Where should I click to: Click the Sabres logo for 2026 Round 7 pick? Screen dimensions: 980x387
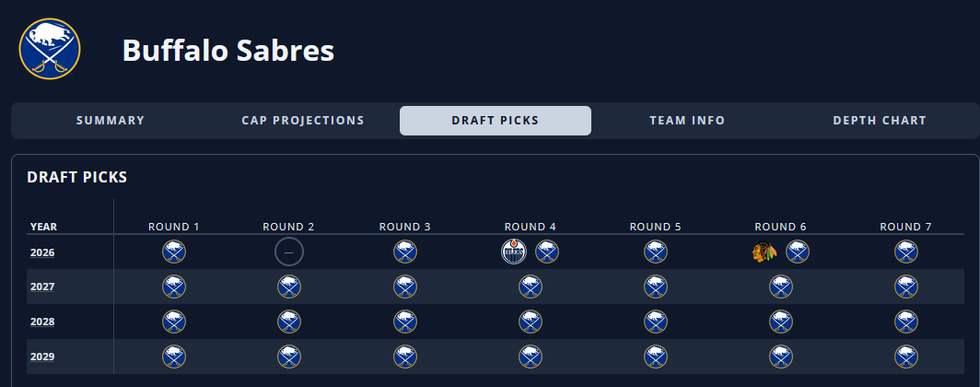point(906,252)
